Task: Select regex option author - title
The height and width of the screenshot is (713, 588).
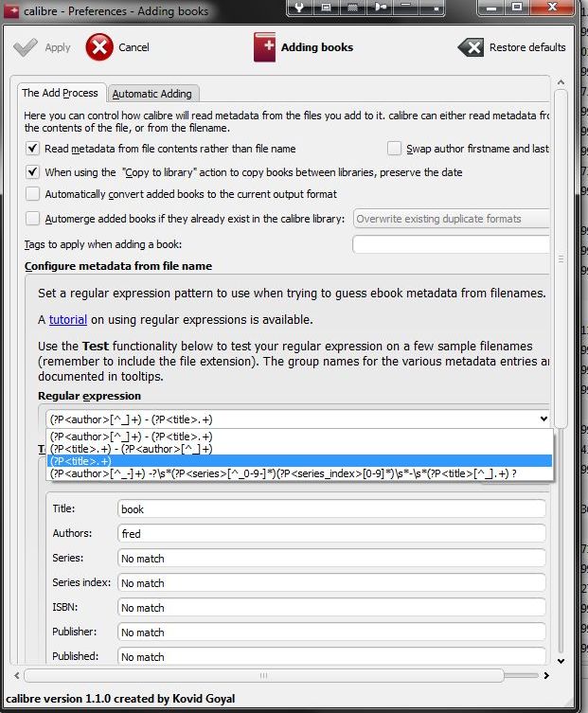Action: pyautogui.click(x=299, y=437)
